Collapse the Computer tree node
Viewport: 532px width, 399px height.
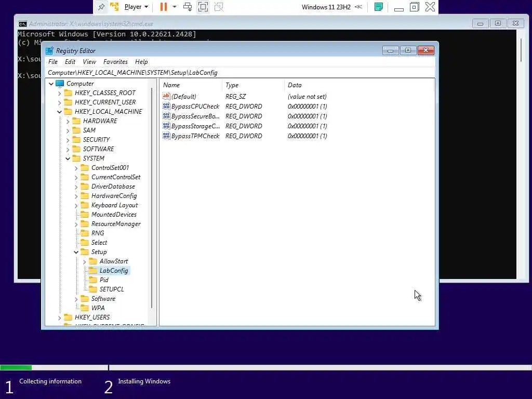(51, 84)
